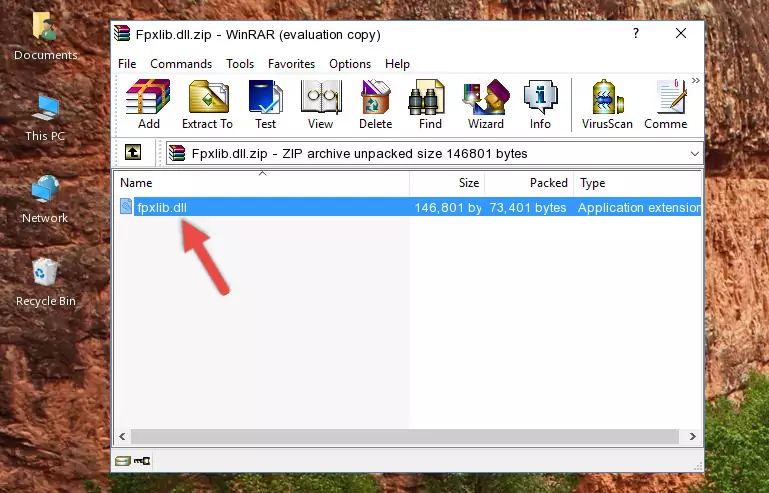Show more toolbar buttons chevron
Image resolution: width=769 pixels, height=493 pixels.
tap(695, 81)
